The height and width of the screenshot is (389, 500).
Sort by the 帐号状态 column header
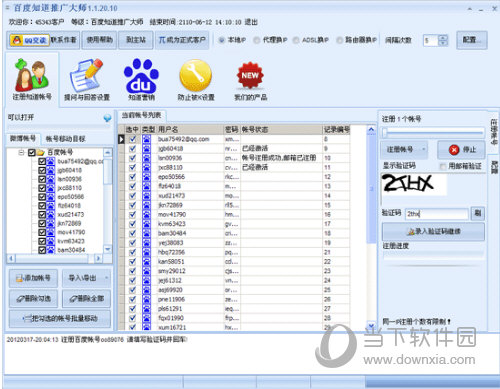(x=282, y=130)
